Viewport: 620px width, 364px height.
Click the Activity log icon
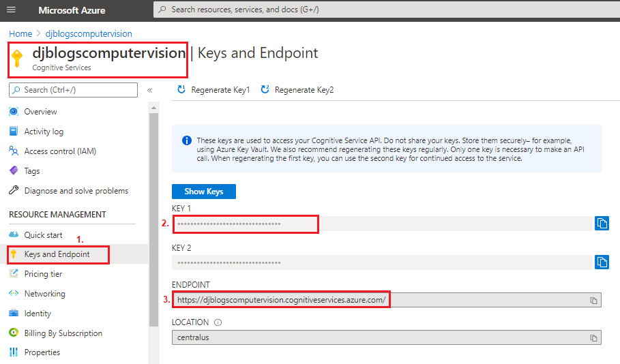14,131
